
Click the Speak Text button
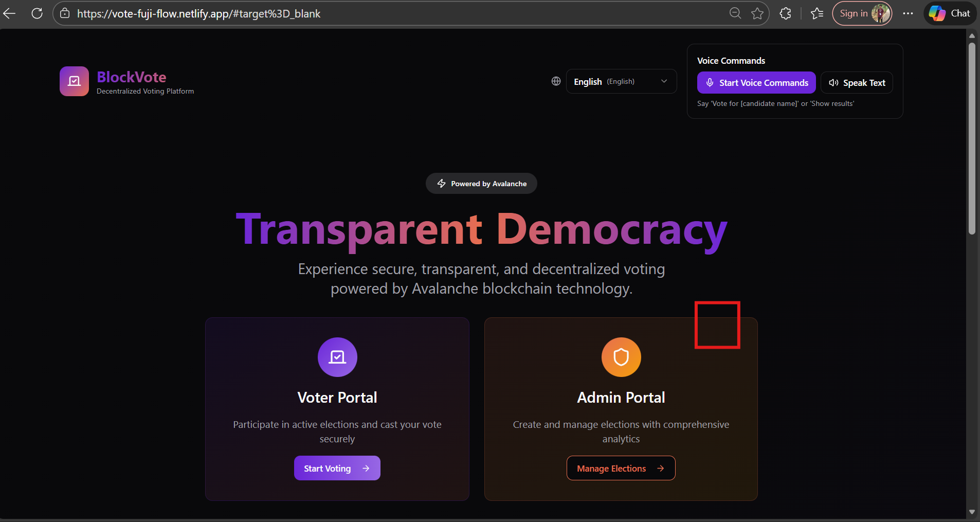coord(857,83)
